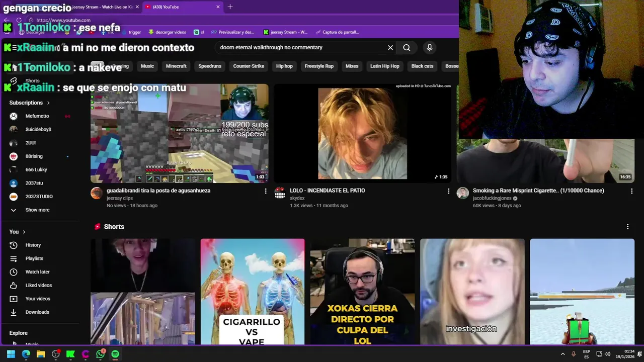
Task: Open the 'investigación' captioned short
Action: point(472,292)
